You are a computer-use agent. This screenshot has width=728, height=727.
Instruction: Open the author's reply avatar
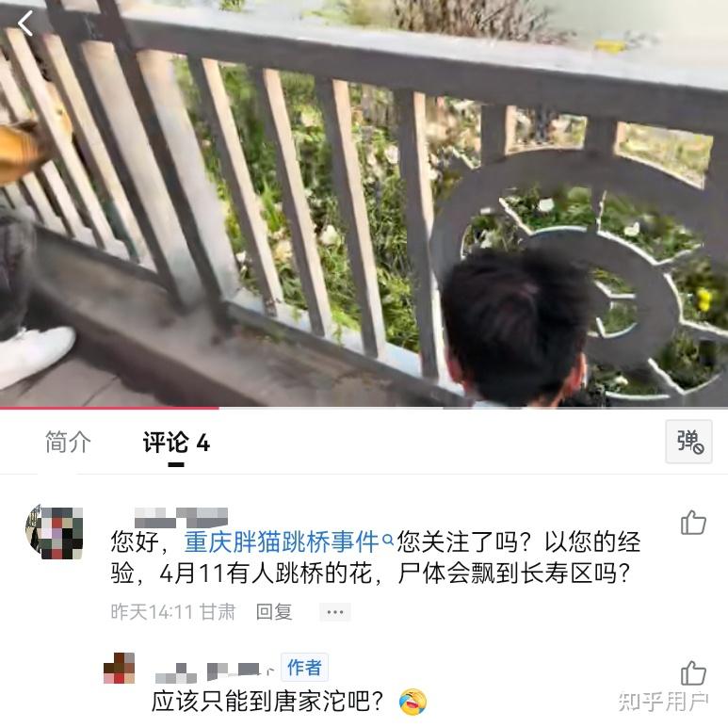click(120, 668)
